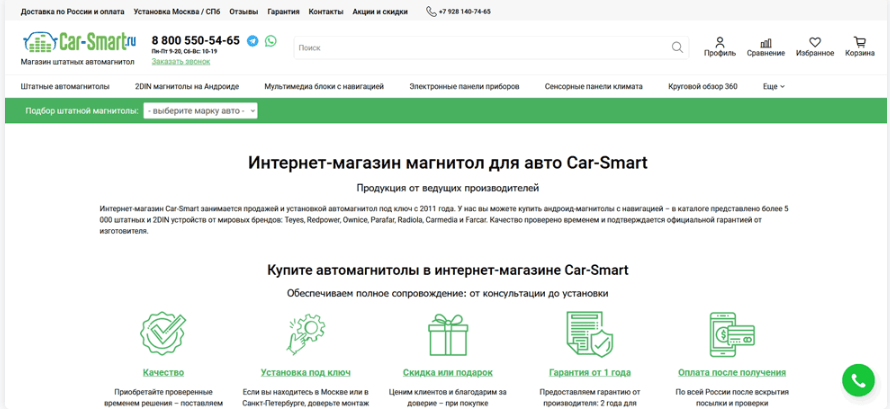Open the Telegram chat icon
Image resolution: width=890 pixels, height=409 pixels.
coord(253,41)
